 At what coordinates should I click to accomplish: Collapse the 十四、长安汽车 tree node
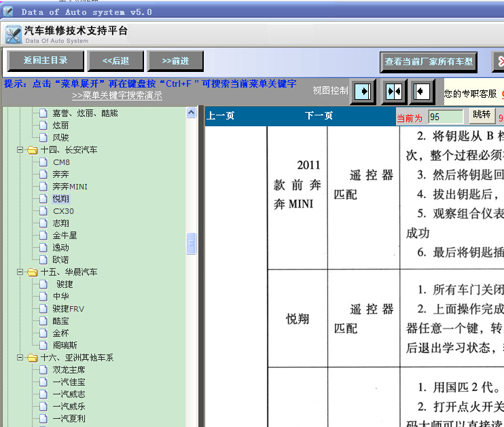pyautogui.click(x=20, y=150)
